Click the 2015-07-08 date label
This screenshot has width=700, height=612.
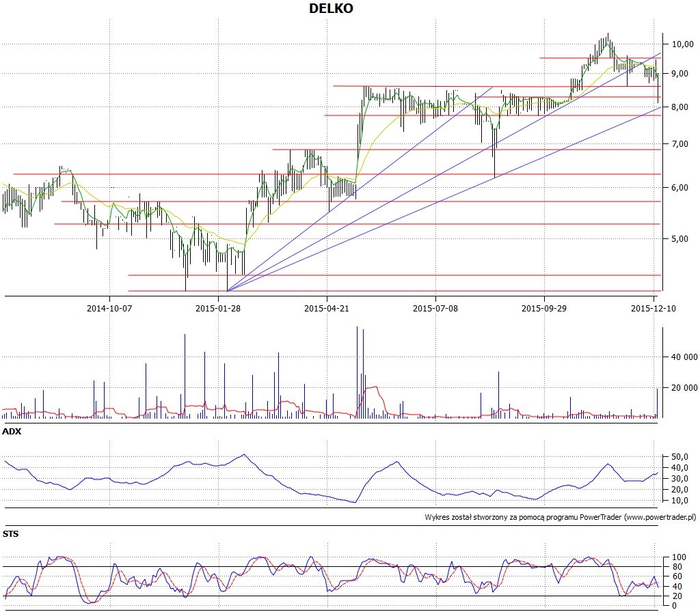coord(435,308)
